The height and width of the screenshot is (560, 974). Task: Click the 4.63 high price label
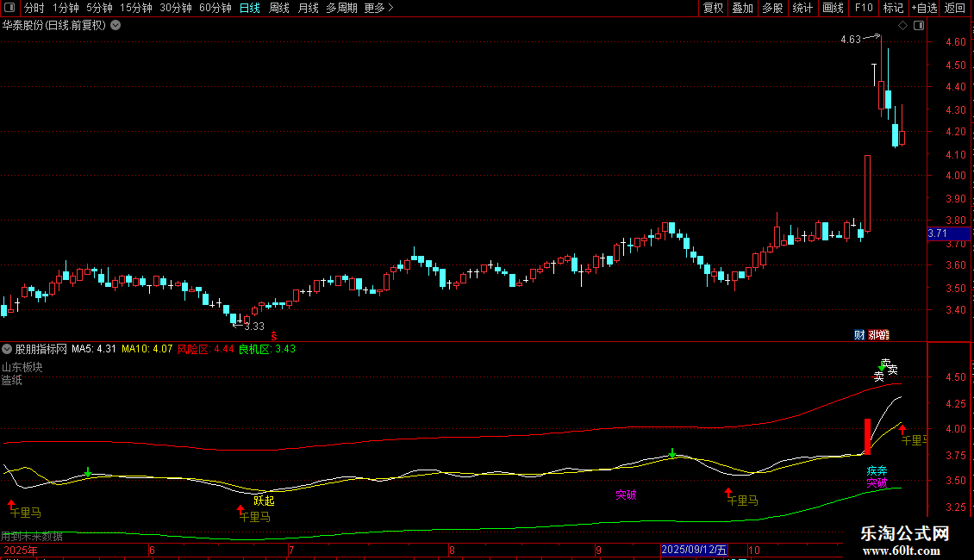[851, 40]
